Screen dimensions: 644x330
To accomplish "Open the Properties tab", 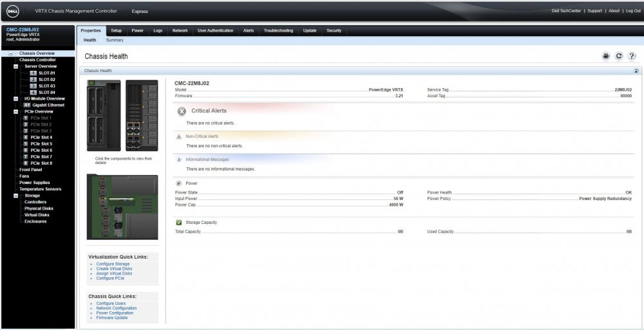I will click(91, 31).
